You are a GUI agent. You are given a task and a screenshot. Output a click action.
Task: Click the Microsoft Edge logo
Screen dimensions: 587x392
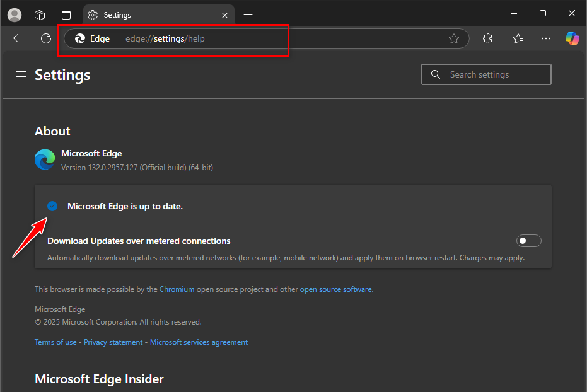pos(45,159)
